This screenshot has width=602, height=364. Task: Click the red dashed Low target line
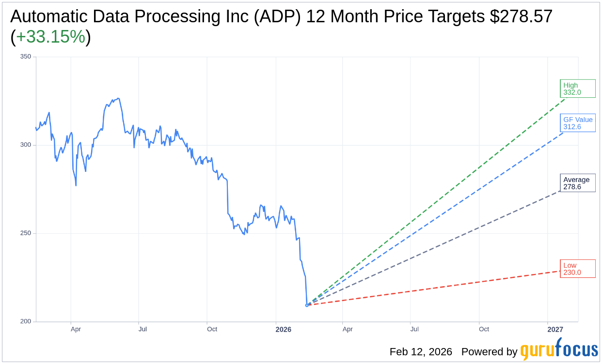point(436,289)
